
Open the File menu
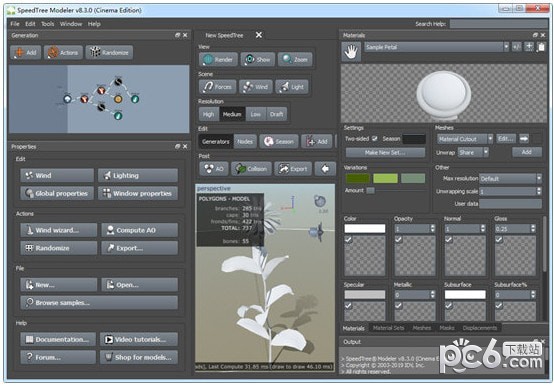[15, 24]
